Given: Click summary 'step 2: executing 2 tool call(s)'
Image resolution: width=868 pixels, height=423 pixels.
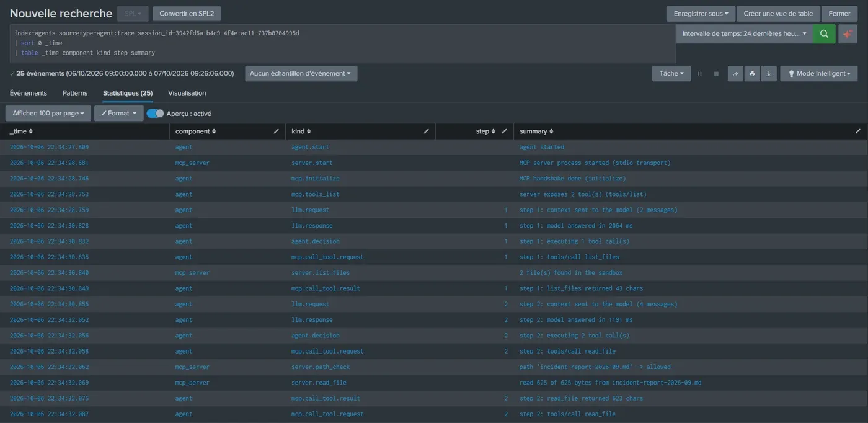Looking at the screenshot, I should click(x=574, y=336).
